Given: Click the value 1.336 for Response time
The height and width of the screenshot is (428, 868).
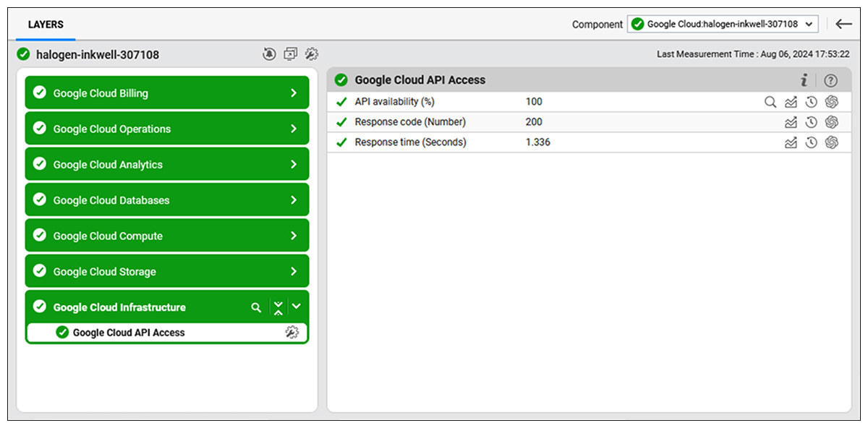Looking at the screenshot, I should click(x=537, y=142).
